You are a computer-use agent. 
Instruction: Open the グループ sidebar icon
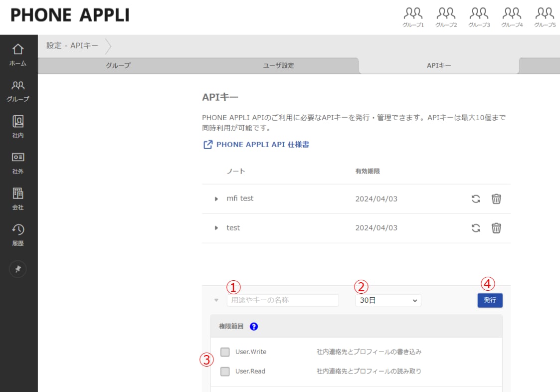tap(18, 91)
